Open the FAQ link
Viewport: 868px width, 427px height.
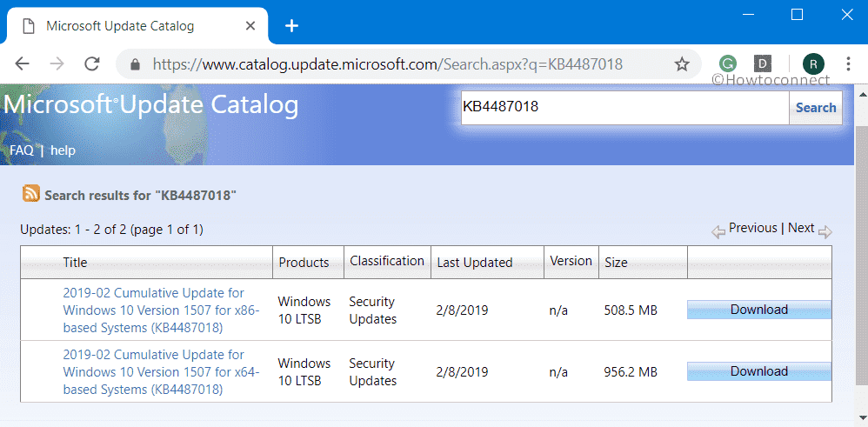coord(22,150)
